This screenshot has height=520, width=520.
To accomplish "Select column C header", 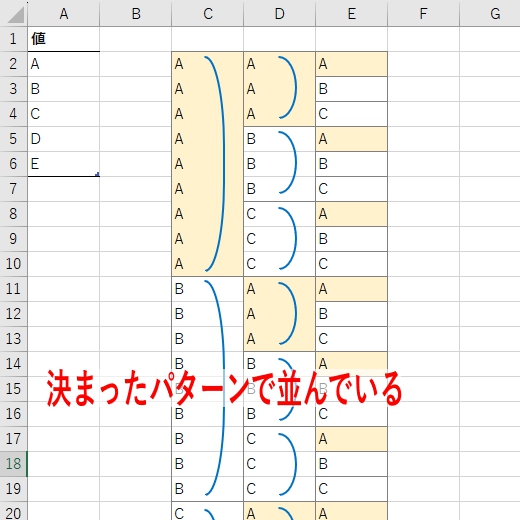I will 208,13.
